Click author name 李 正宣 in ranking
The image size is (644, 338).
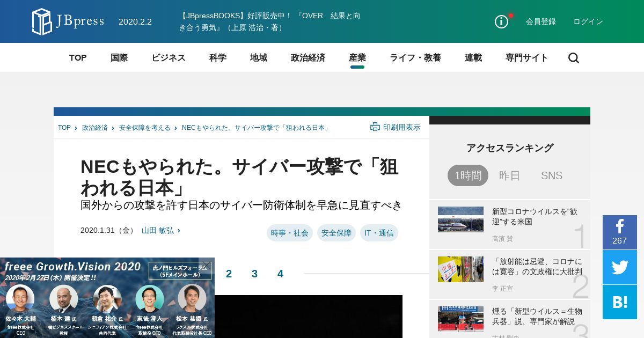502,289
